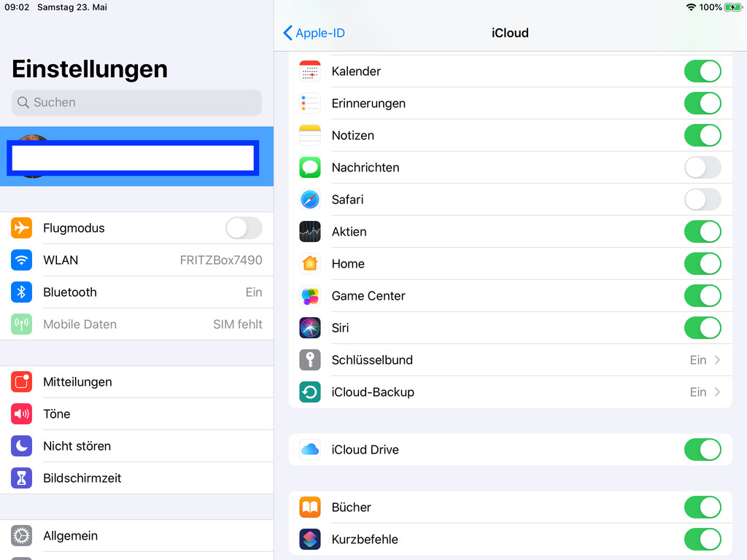Open the Töne settings

pos(136,414)
